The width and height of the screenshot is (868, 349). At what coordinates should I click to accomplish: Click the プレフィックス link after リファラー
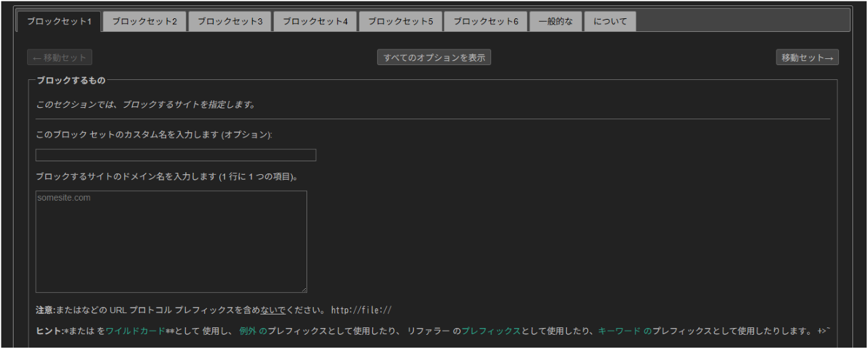492,331
